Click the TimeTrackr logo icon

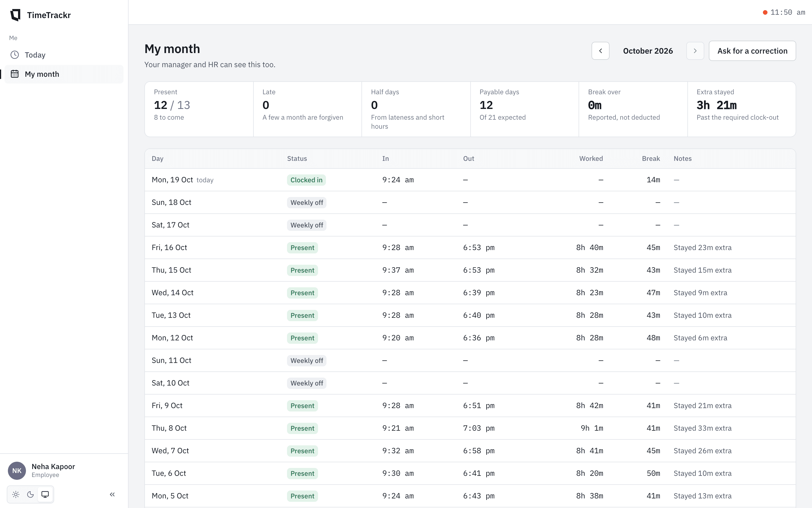tap(16, 15)
